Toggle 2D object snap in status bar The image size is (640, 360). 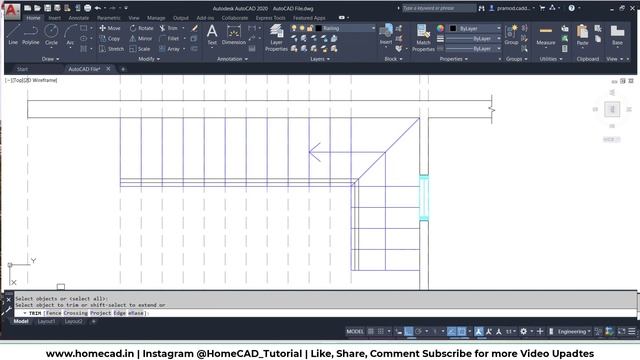[461, 331]
